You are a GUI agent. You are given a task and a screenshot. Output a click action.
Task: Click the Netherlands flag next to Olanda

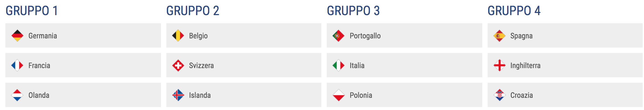pos(17,95)
